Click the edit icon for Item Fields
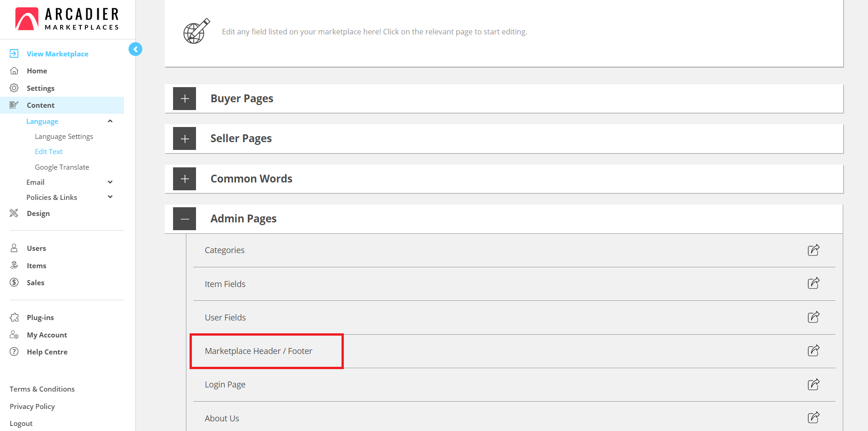This screenshot has height=431, width=868. 813,283
